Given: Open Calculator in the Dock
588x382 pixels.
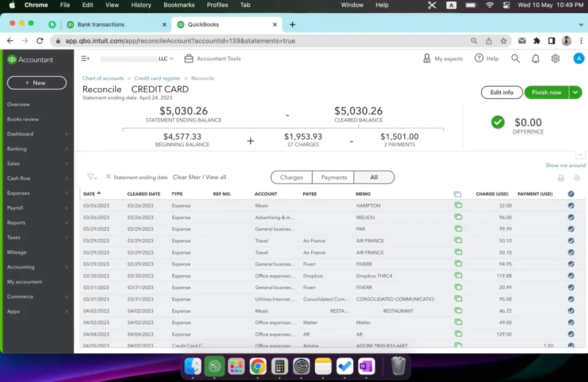Looking at the screenshot, I should point(280,367).
